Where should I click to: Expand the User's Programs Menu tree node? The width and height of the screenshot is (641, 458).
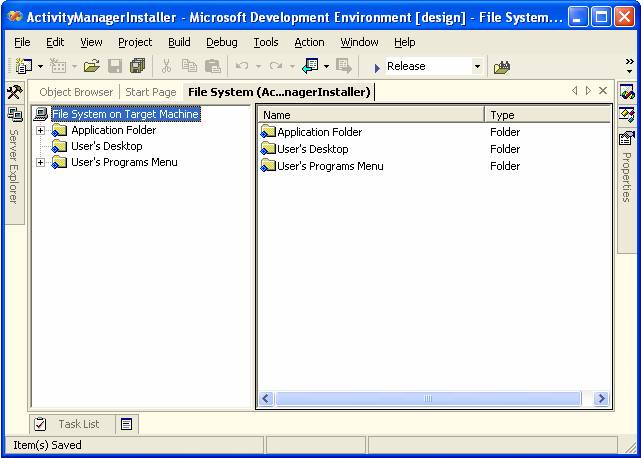click(40, 162)
